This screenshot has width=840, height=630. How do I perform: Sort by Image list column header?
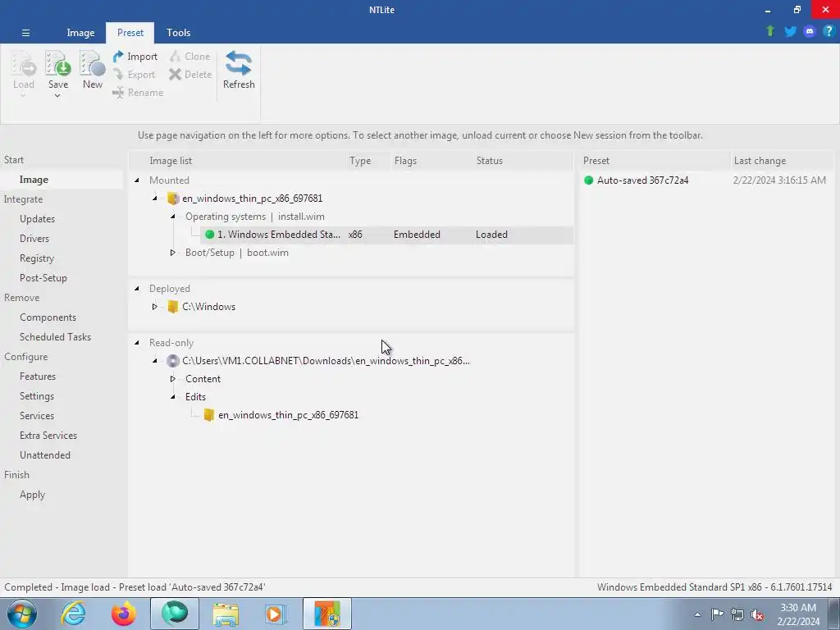coord(171,161)
